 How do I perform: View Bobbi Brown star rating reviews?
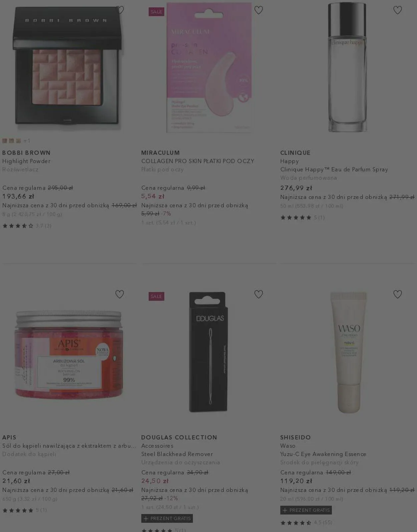point(27,226)
